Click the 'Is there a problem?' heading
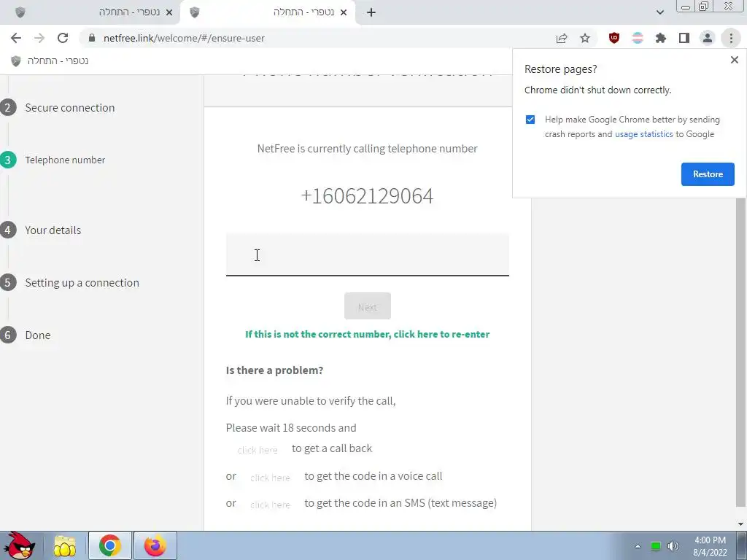The width and height of the screenshot is (747, 560). pyautogui.click(x=274, y=370)
